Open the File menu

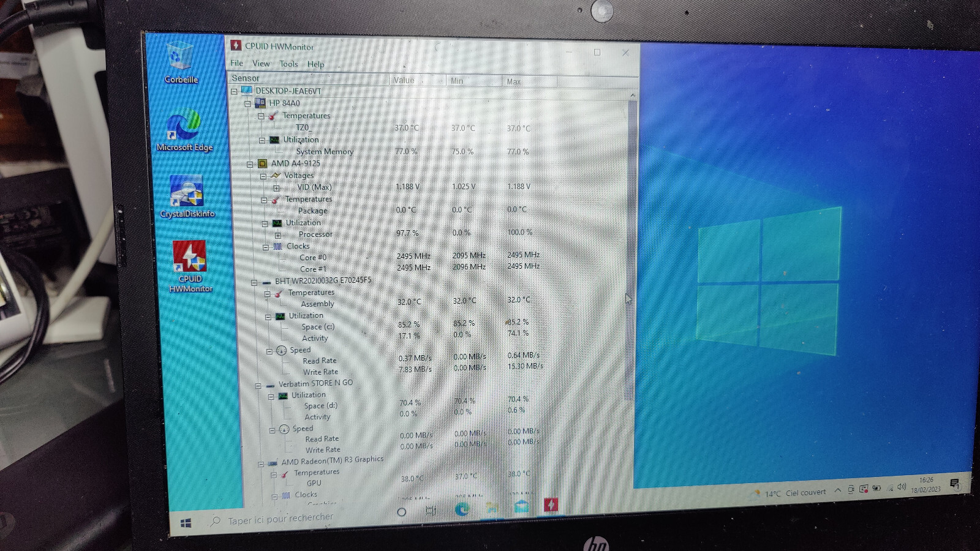[x=236, y=63]
